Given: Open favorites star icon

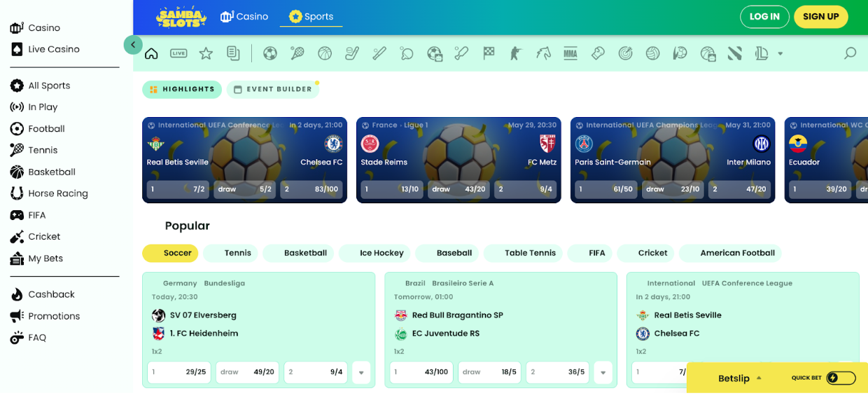Looking at the screenshot, I should (x=206, y=53).
